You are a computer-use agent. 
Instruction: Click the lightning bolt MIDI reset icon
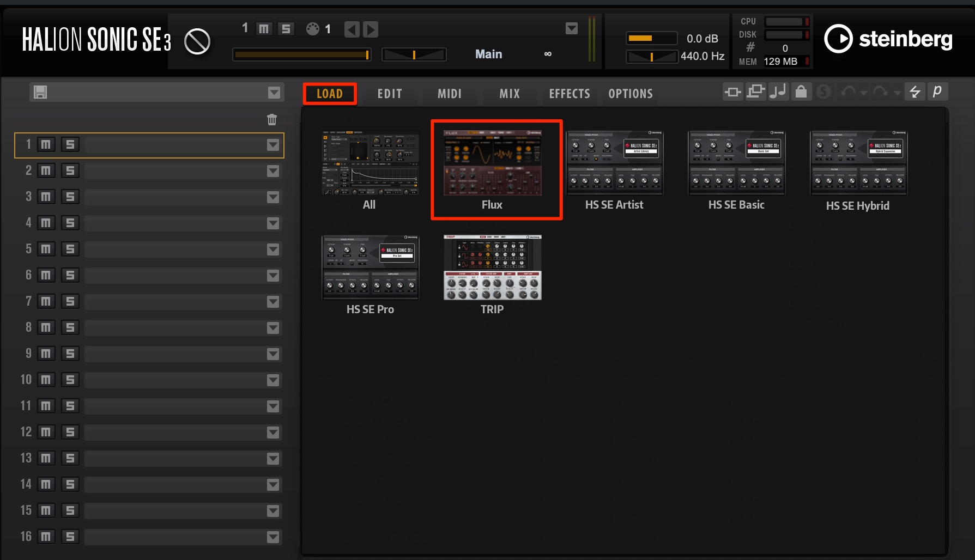point(915,92)
